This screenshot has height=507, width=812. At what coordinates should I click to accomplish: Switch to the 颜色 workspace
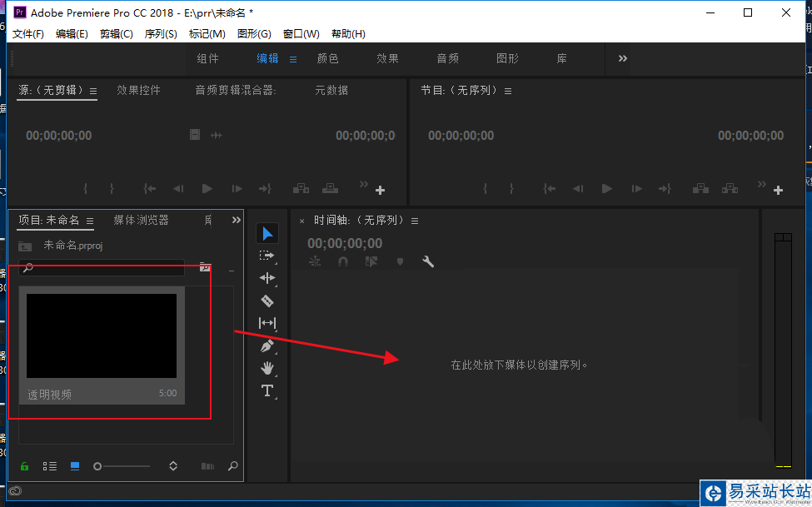(x=328, y=58)
